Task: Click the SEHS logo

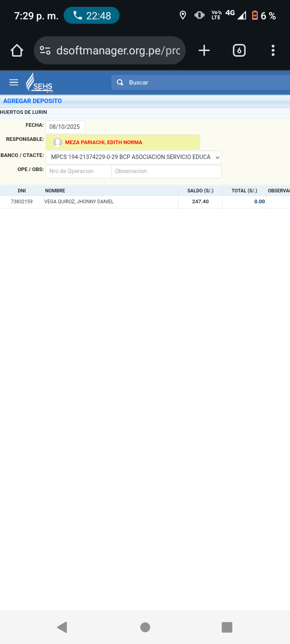Action: (x=39, y=83)
